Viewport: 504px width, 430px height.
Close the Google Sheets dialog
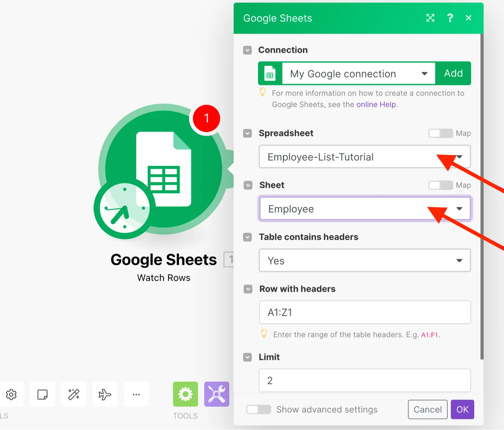point(469,18)
